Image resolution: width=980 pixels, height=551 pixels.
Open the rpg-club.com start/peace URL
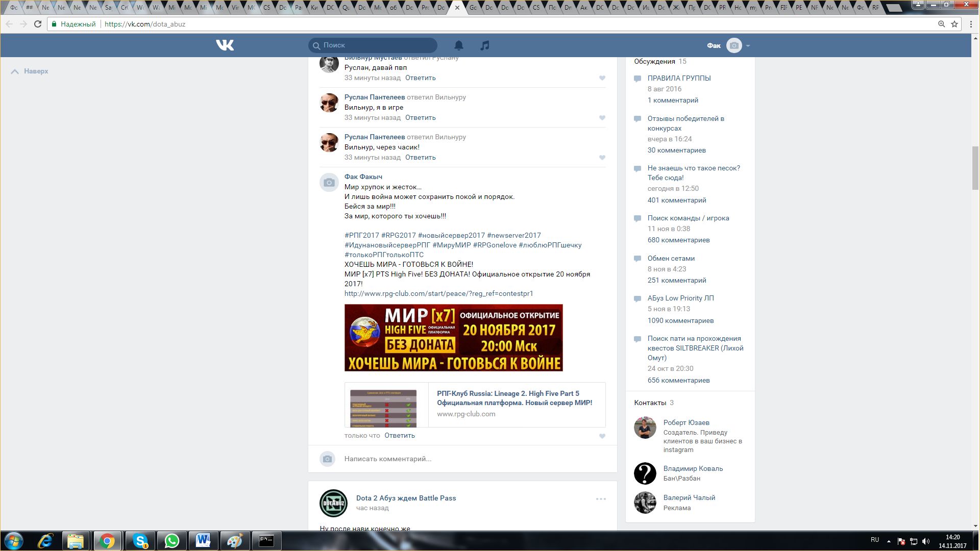(439, 294)
